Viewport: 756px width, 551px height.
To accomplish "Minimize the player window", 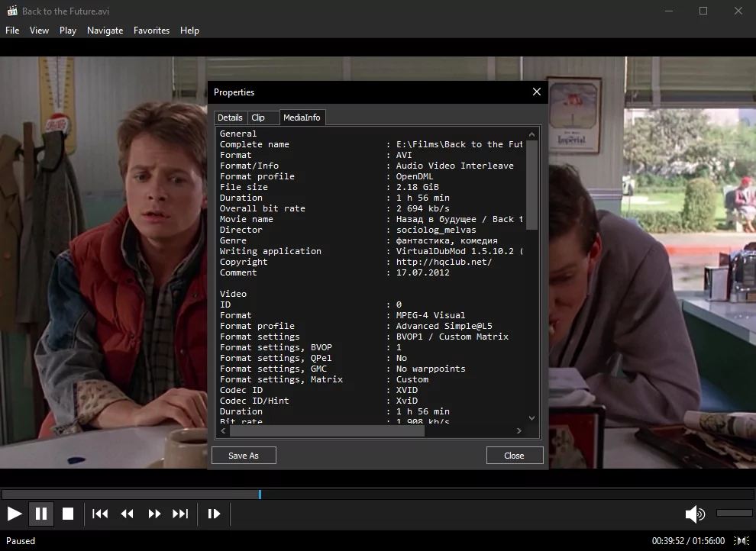I will pos(669,11).
